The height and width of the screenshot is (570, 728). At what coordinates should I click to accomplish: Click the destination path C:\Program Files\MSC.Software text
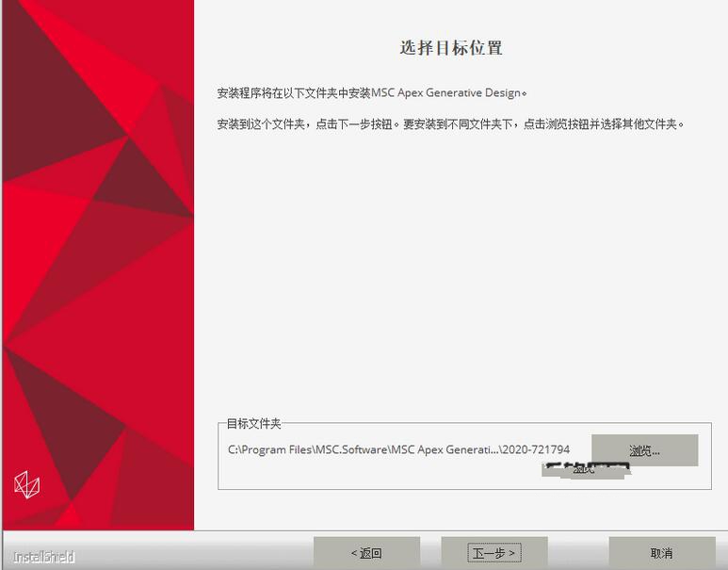pyautogui.click(x=398, y=449)
